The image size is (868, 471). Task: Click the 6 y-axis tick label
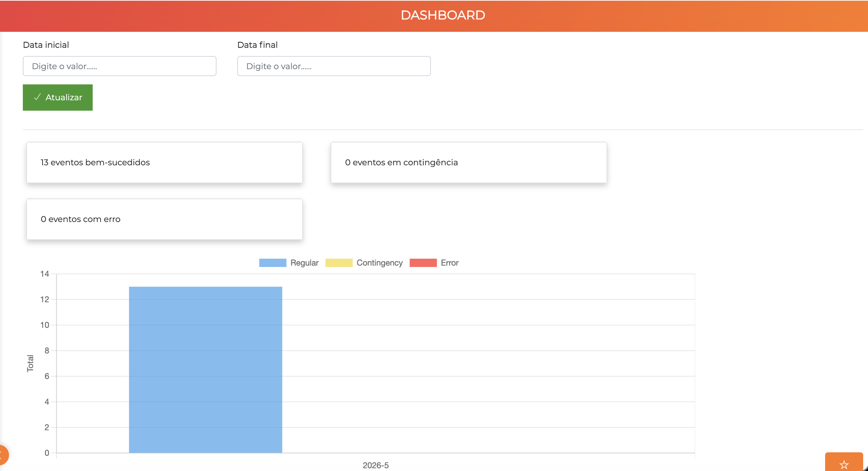pyautogui.click(x=47, y=376)
